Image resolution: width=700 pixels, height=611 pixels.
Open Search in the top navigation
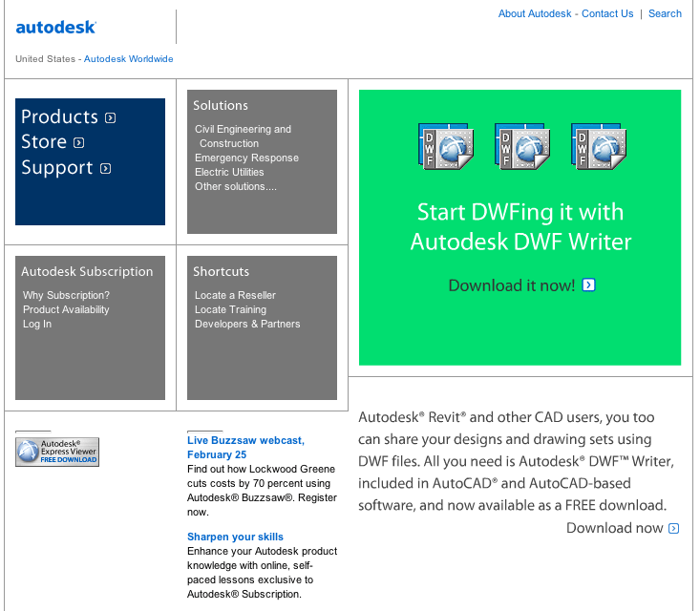coord(665,13)
